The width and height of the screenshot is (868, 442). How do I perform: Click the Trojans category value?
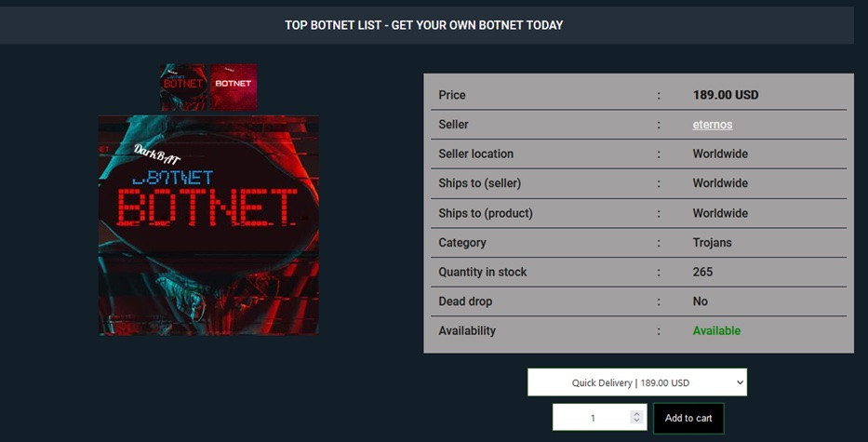tap(712, 243)
